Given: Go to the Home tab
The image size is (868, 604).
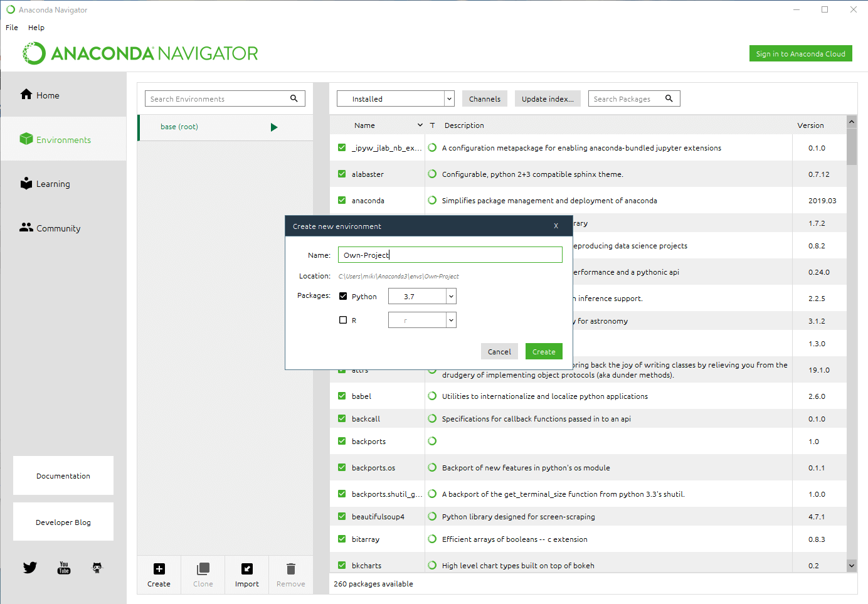Looking at the screenshot, I should (63, 95).
